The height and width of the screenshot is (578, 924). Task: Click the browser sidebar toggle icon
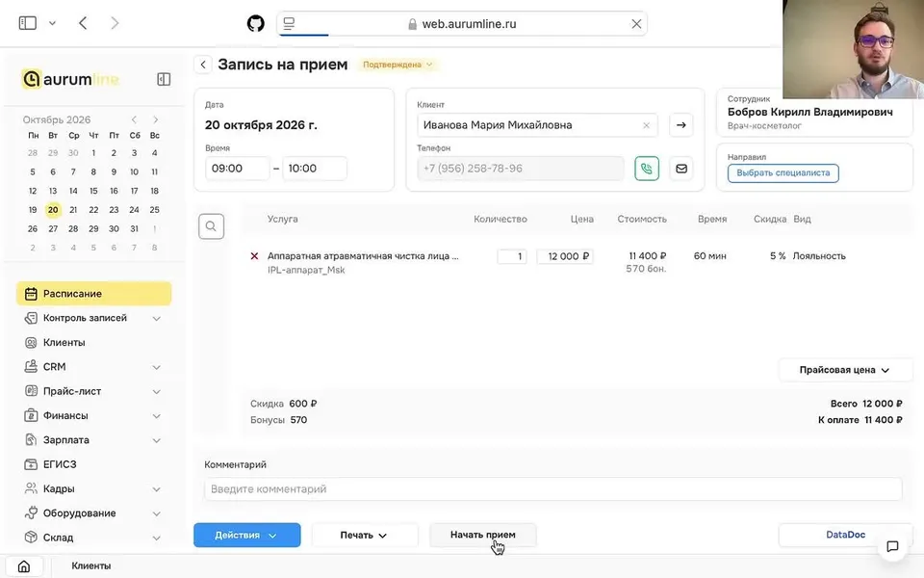point(28,23)
